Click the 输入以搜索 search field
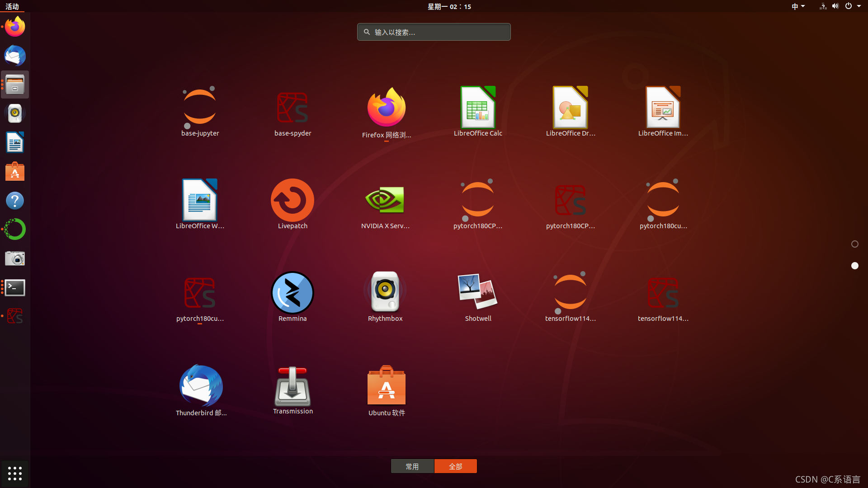The height and width of the screenshot is (488, 868). click(x=434, y=32)
